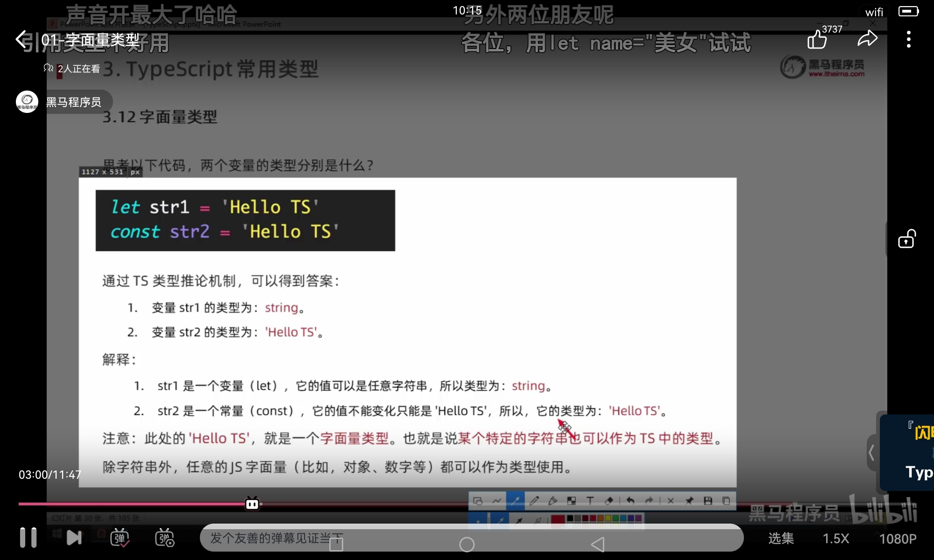
Task: Open the 1.5X playback speed selector
Action: (835, 539)
